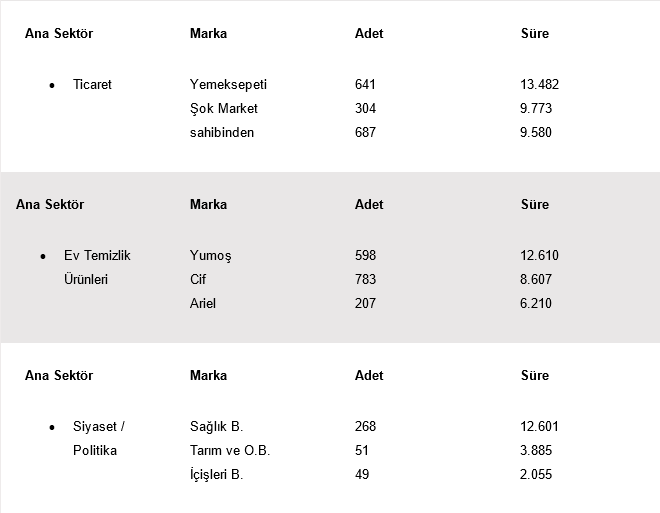Select the Cif brand entry

click(198, 280)
